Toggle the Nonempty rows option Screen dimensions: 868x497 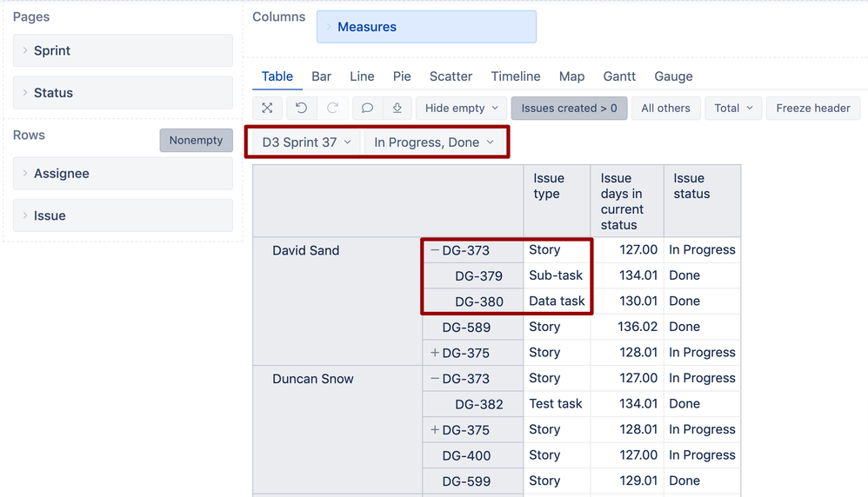point(196,141)
